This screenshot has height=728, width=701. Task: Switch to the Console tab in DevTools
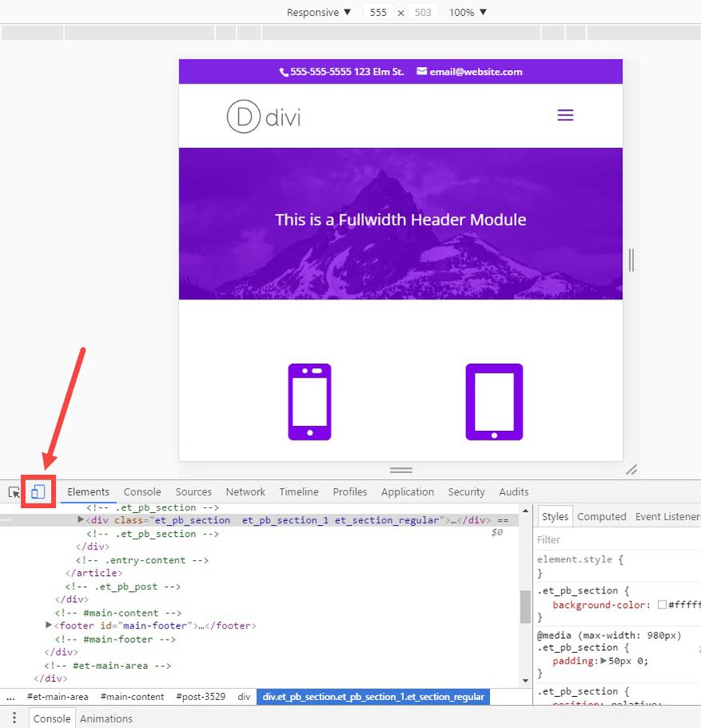point(142,491)
